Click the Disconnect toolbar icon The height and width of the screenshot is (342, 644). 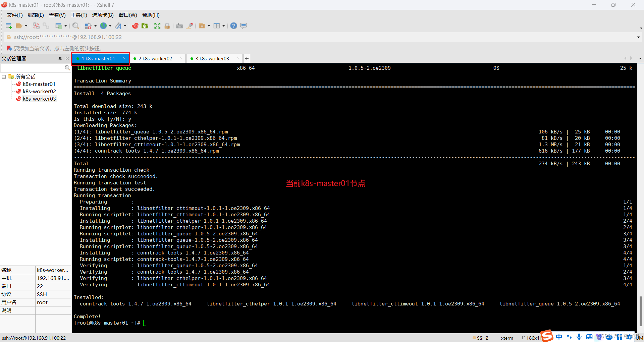pos(36,26)
